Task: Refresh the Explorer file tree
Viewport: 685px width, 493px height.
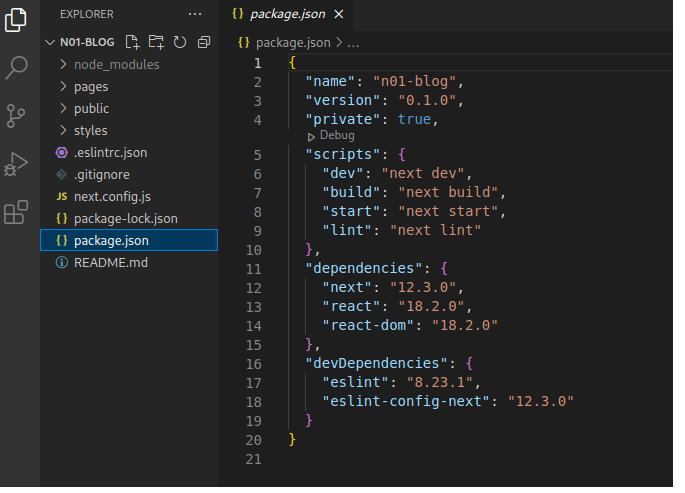Action: (180, 42)
